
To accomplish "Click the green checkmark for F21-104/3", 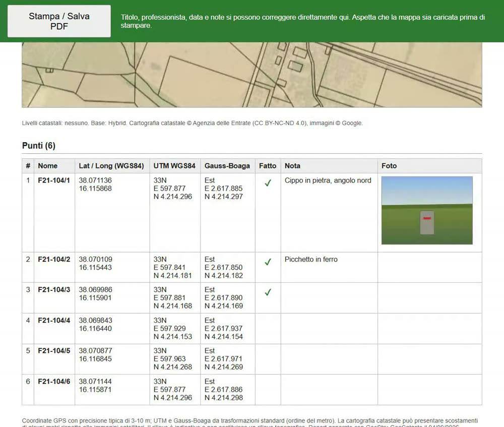I will (268, 292).
